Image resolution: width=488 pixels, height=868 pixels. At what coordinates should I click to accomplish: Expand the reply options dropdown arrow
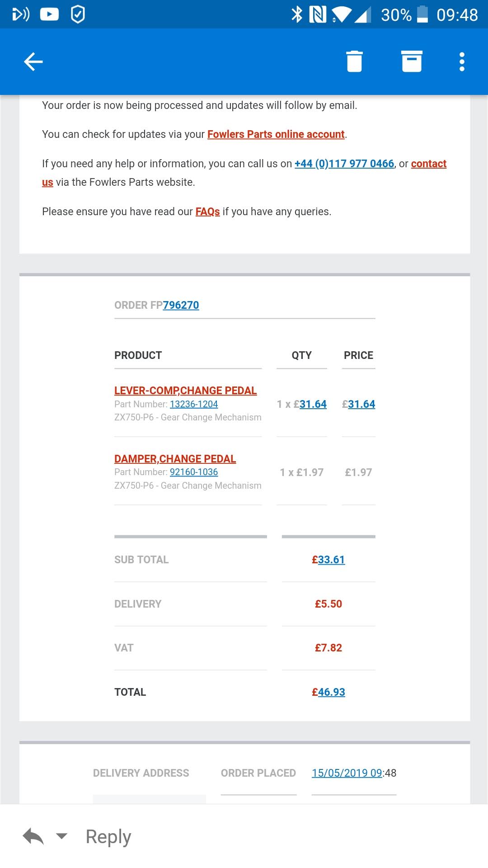coord(61,836)
